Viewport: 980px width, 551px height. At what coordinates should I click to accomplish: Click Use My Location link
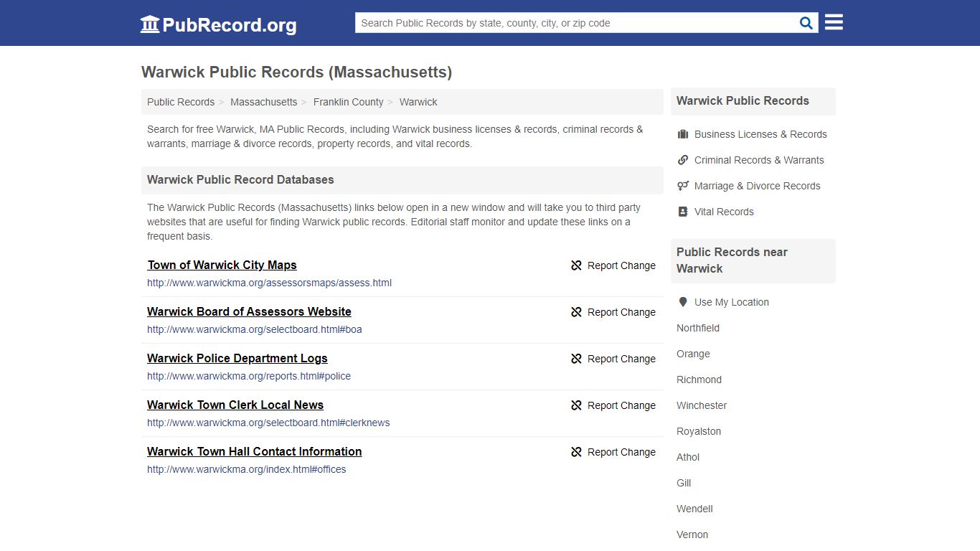point(732,302)
